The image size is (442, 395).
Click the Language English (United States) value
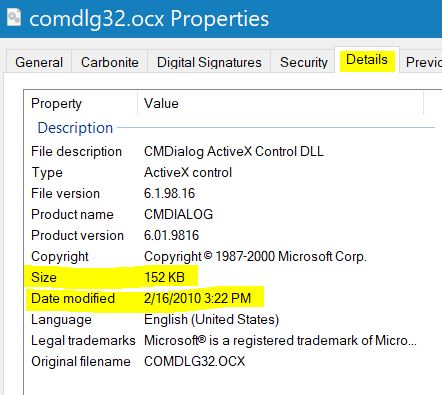coord(211,320)
